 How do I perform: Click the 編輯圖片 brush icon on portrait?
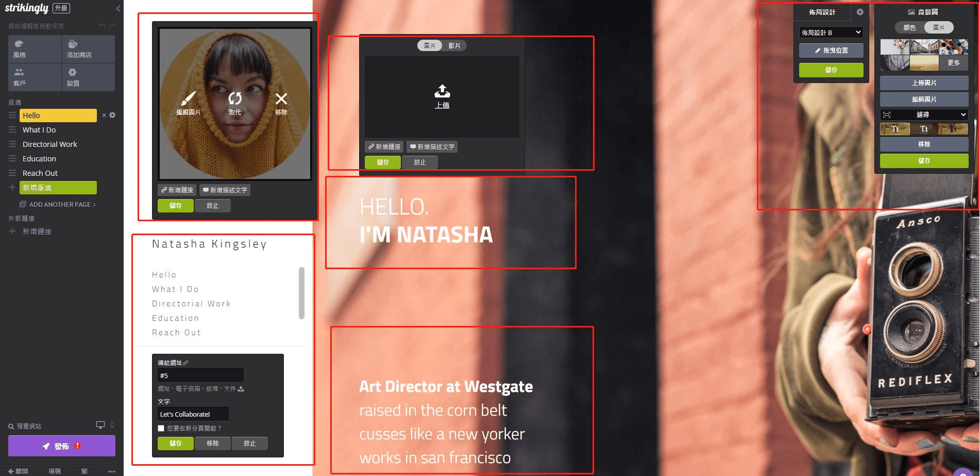[189, 99]
